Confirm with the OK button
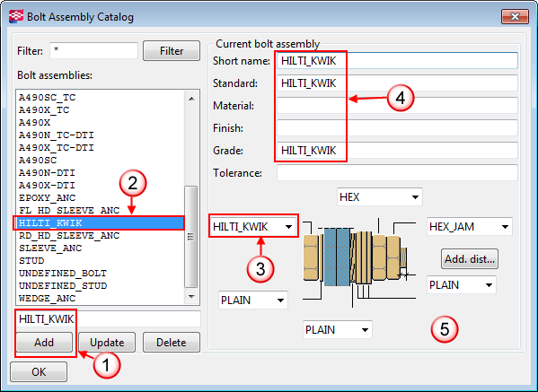This screenshot has width=538, height=392. click(39, 371)
